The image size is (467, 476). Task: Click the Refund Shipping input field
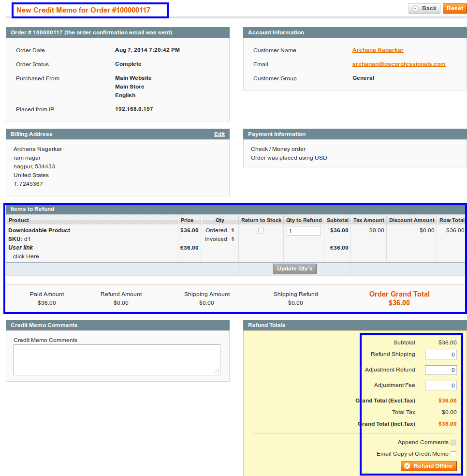point(440,355)
